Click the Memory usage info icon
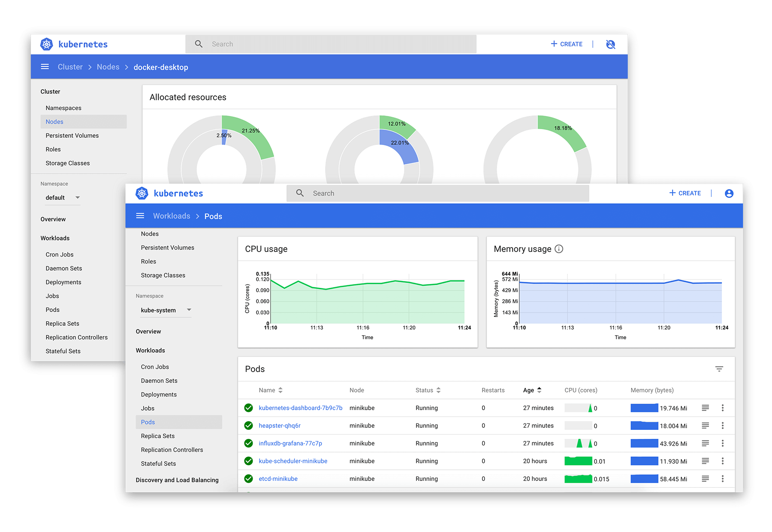772x532 pixels. point(559,249)
